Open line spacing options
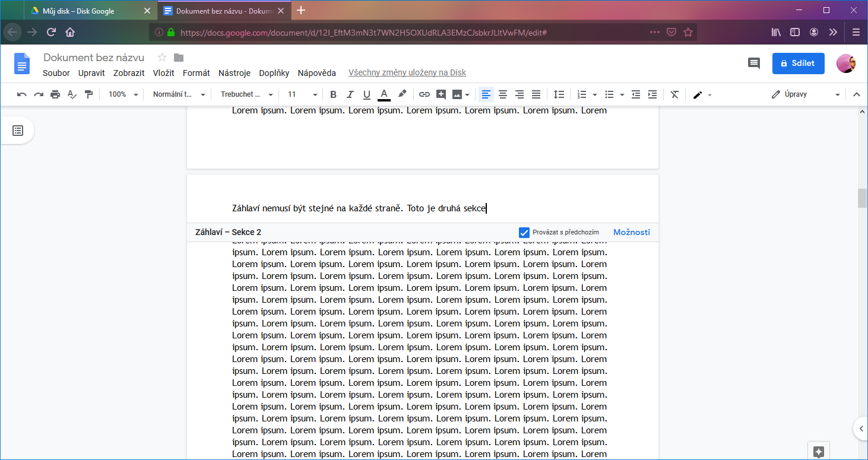The width and height of the screenshot is (868, 460). pos(559,94)
